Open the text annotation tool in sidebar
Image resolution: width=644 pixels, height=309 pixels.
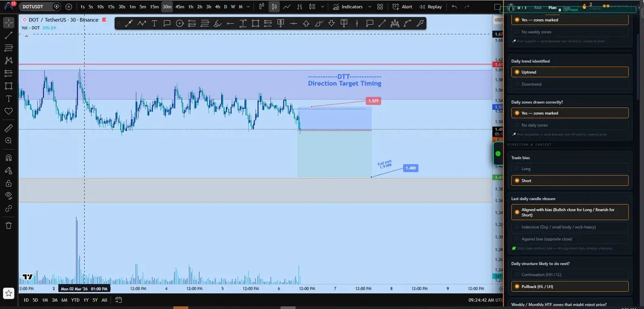pos(8,99)
